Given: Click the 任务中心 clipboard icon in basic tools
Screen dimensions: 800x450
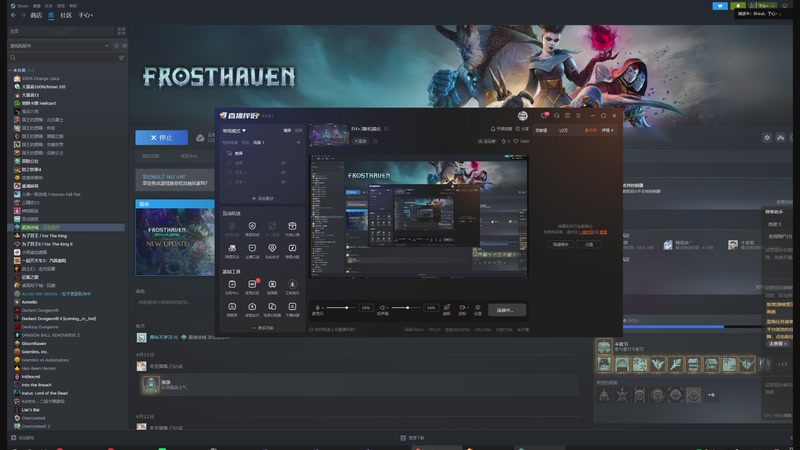Looking at the screenshot, I should pos(232,284).
